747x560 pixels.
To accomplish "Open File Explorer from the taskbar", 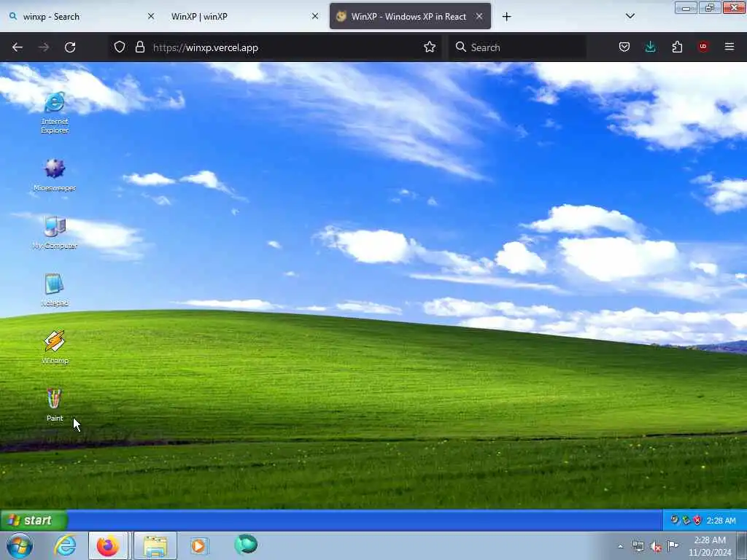I will point(155,545).
